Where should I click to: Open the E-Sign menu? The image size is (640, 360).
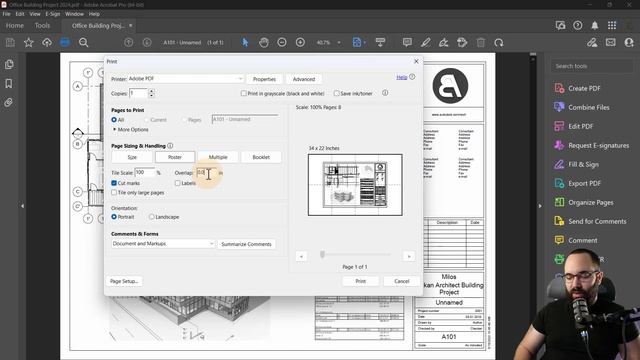[53, 14]
